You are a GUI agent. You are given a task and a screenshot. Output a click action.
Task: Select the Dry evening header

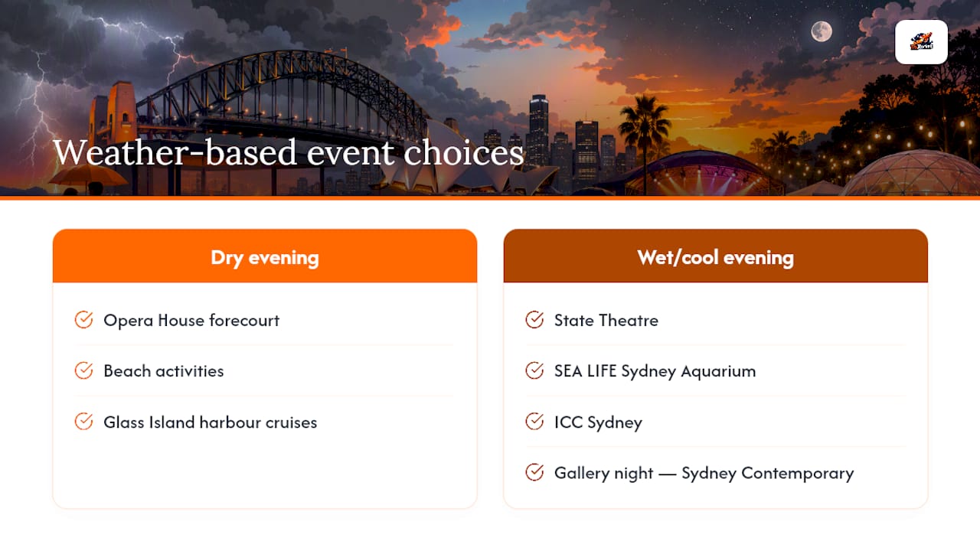[265, 256]
